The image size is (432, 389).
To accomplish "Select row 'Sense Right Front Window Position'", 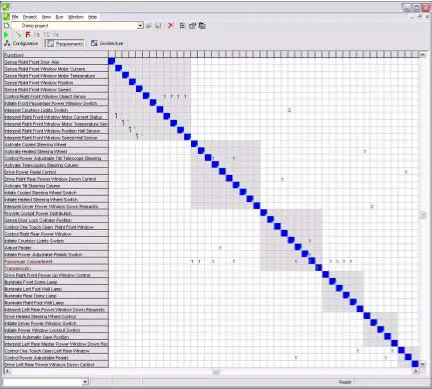I will pyautogui.click(x=56, y=82).
